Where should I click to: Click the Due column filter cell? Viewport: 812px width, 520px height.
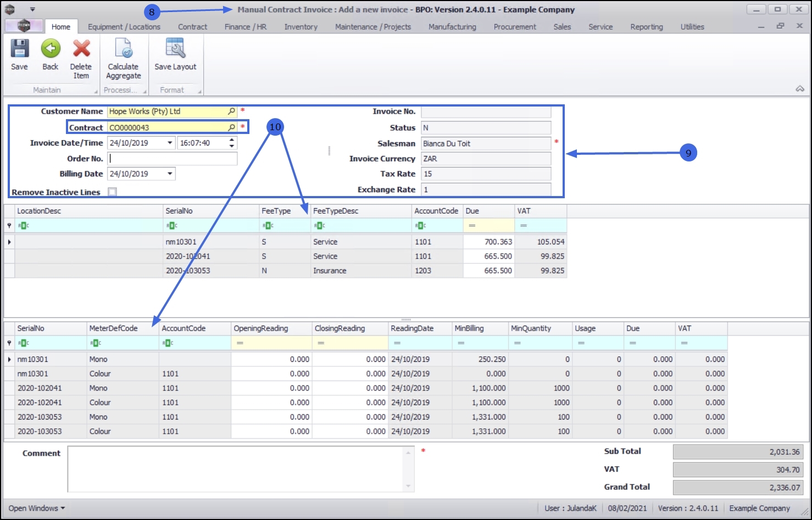pyautogui.click(x=489, y=226)
